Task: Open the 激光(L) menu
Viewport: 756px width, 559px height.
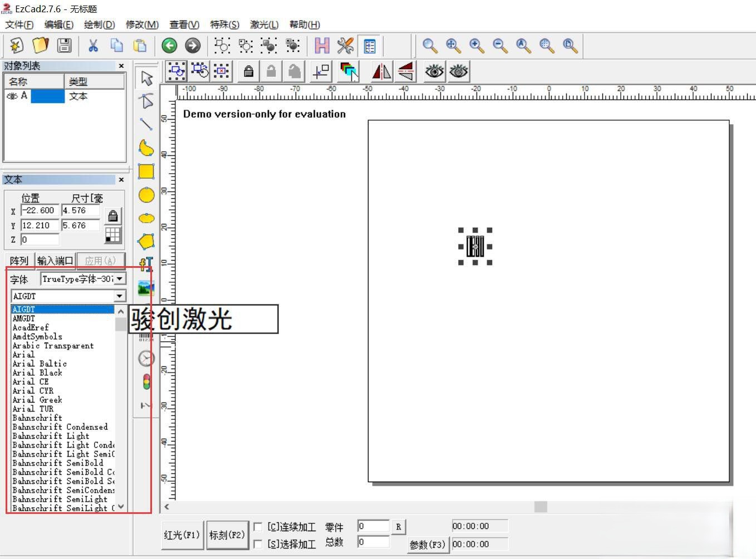Action: (264, 24)
